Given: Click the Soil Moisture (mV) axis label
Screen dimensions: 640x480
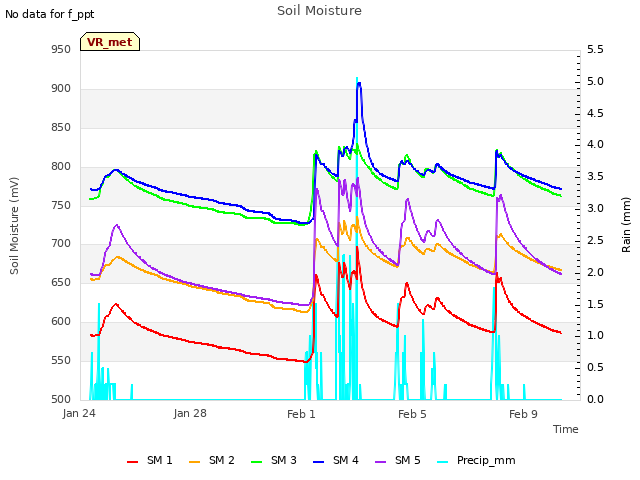Looking at the screenshot, I should pos(14,226).
